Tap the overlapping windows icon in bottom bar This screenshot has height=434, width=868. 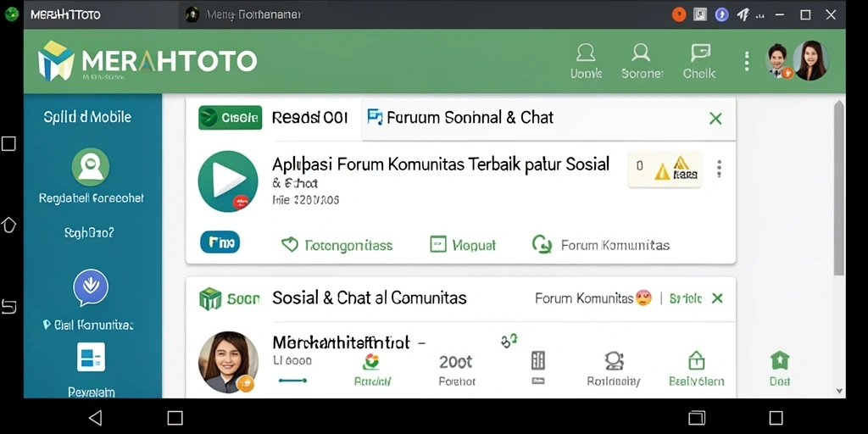click(x=697, y=418)
